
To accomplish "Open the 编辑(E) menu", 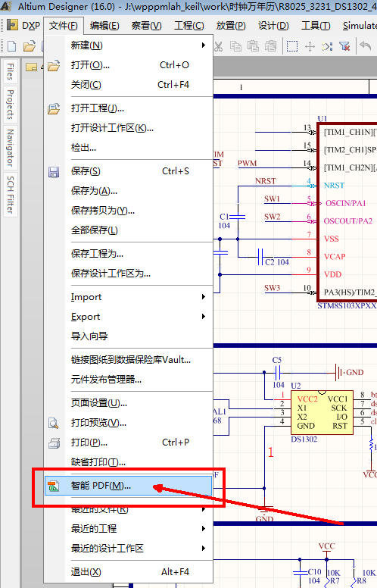I will (x=104, y=26).
